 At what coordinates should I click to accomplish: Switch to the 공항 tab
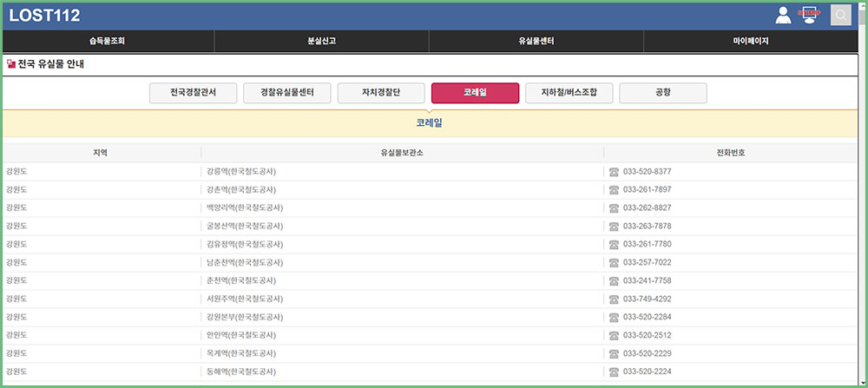(663, 93)
